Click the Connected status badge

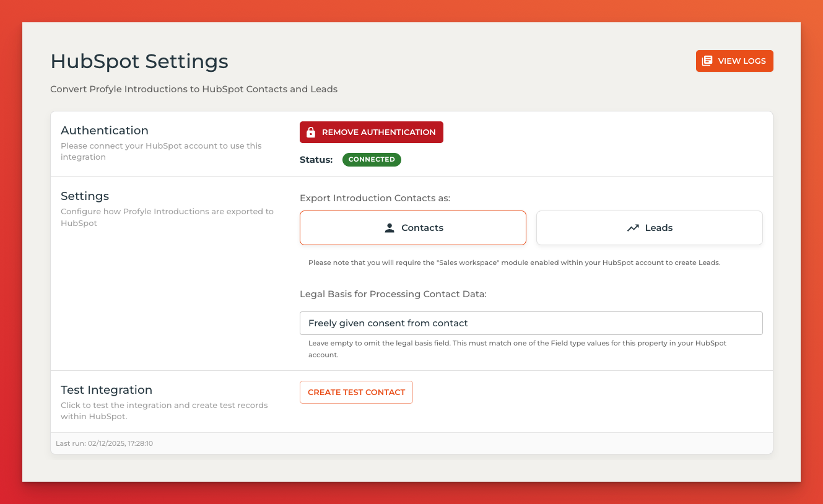(x=372, y=160)
